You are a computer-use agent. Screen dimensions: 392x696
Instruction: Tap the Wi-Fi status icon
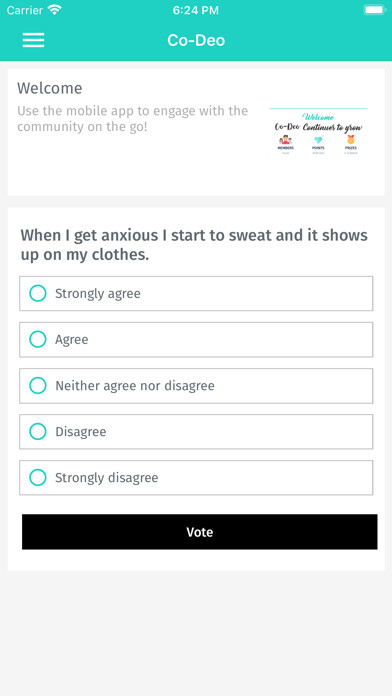click(x=55, y=10)
